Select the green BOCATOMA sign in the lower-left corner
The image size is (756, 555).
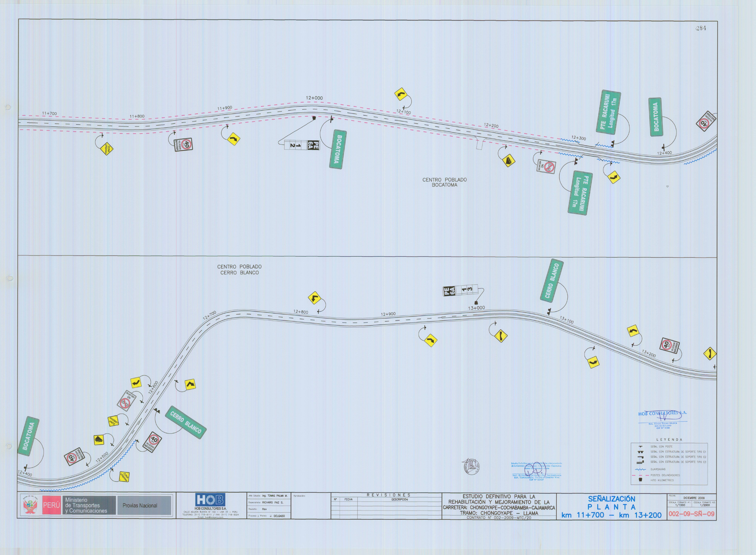tap(29, 436)
